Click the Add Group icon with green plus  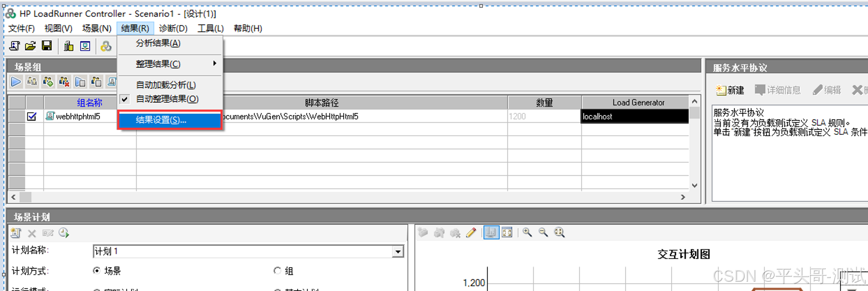coord(48,82)
